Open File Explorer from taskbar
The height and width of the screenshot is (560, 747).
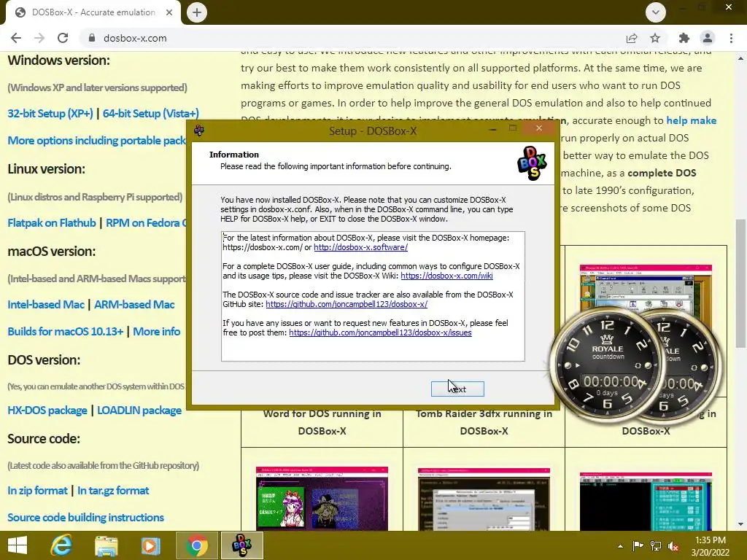(x=106, y=545)
